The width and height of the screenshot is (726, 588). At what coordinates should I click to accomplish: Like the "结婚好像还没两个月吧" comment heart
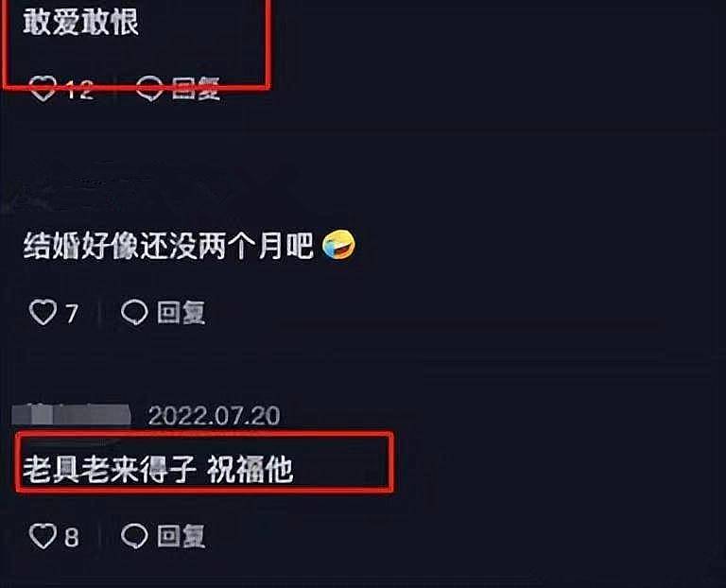(43, 312)
